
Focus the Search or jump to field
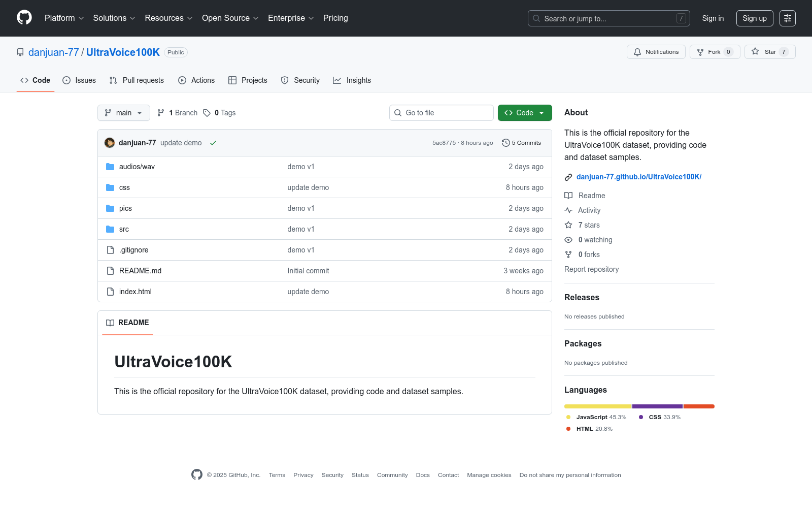[x=609, y=18]
